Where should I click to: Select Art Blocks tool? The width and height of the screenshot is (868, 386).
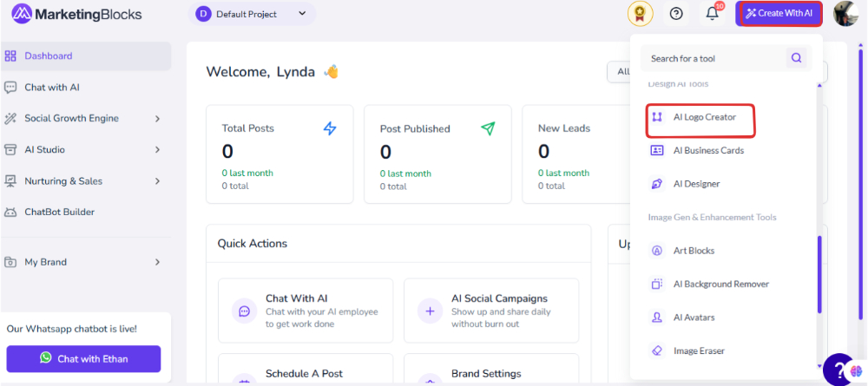point(694,251)
